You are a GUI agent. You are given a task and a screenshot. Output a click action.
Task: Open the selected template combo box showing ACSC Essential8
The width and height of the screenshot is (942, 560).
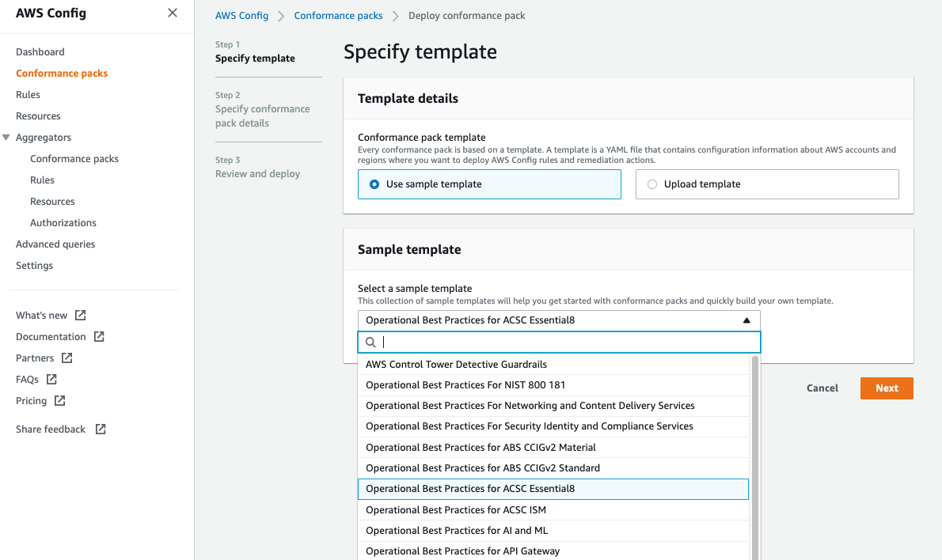pos(559,320)
